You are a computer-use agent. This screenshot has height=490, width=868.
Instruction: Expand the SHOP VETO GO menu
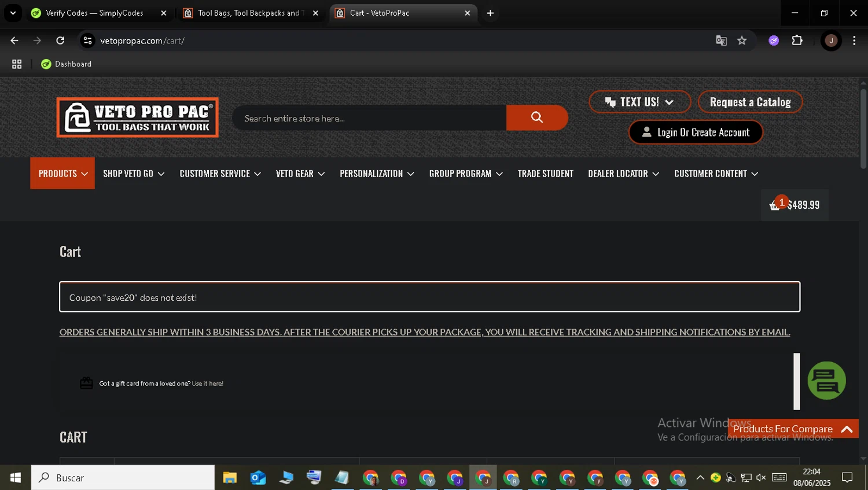click(134, 174)
